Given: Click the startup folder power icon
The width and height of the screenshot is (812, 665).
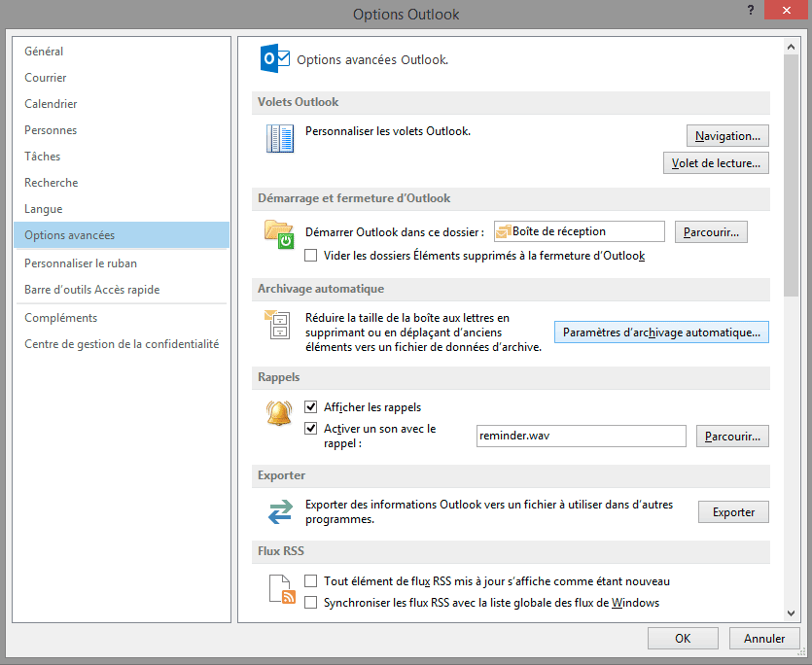Looking at the screenshot, I should tap(280, 234).
